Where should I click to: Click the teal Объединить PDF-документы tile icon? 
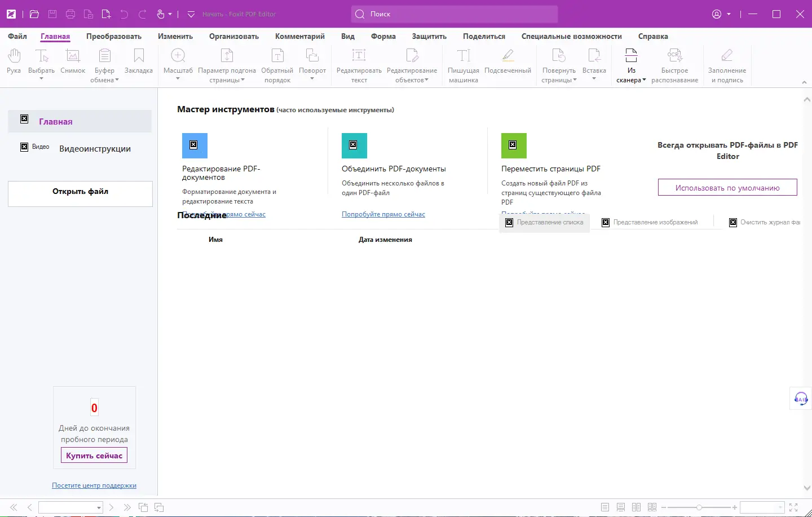[x=354, y=145]
